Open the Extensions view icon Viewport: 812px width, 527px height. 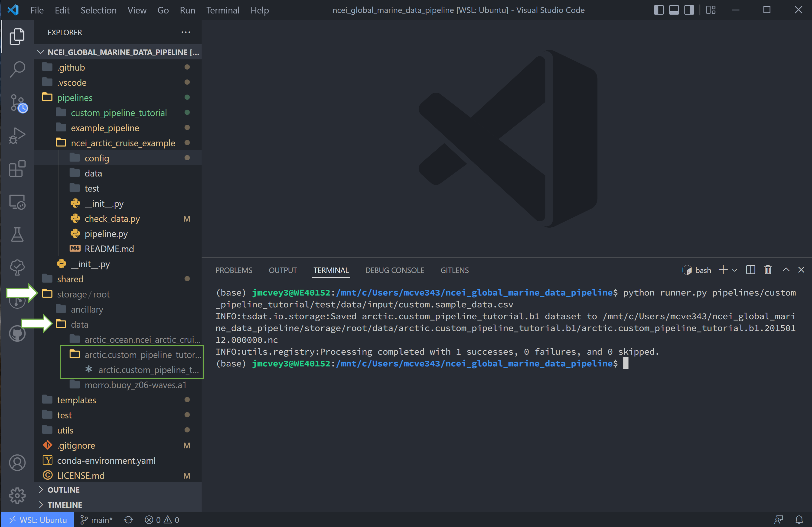[x=17, y=168]
